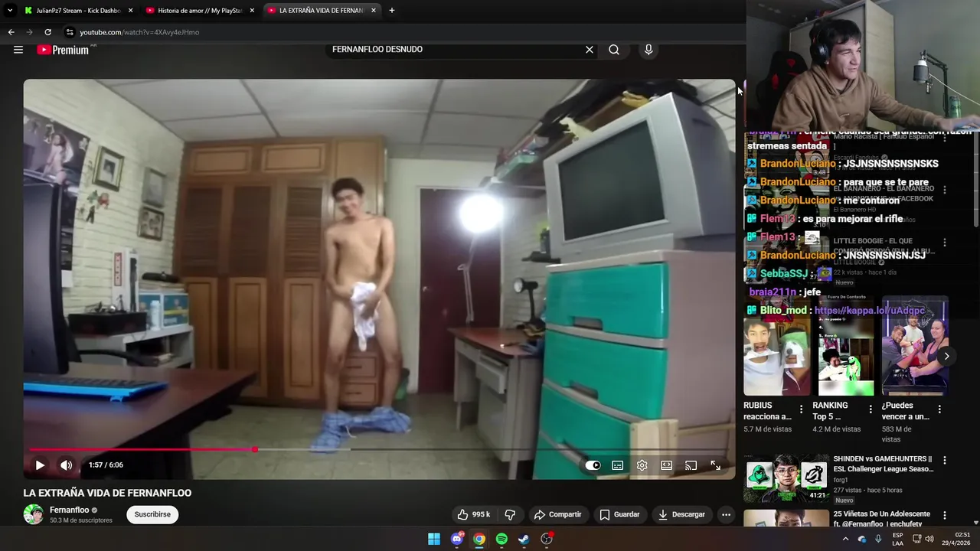Screen dimensions: 980x551
Task: Open more actions ellipsis below video
Action: click(726, 514)
